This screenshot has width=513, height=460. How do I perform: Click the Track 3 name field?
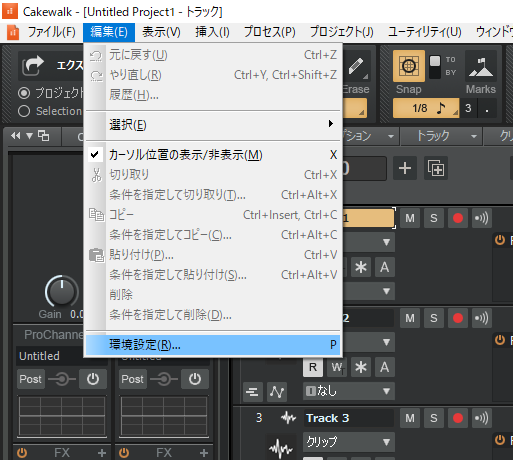click(x=348, y=418)
